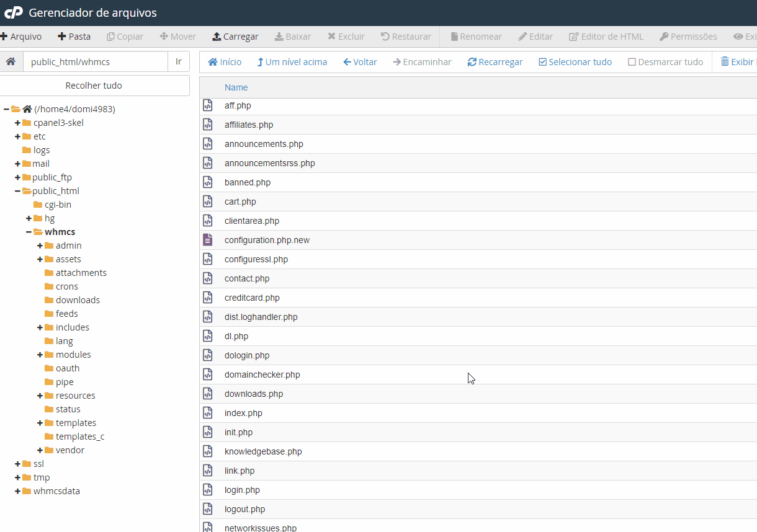Viewport: 757px width, 532px height.
Task: Click the logout.php file icon
Action: (x=208, y=509)
